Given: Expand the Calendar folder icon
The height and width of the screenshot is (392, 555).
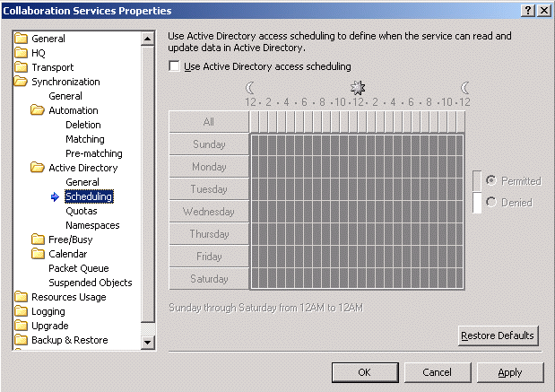Looking at the screenshot, I should point(38,254).
